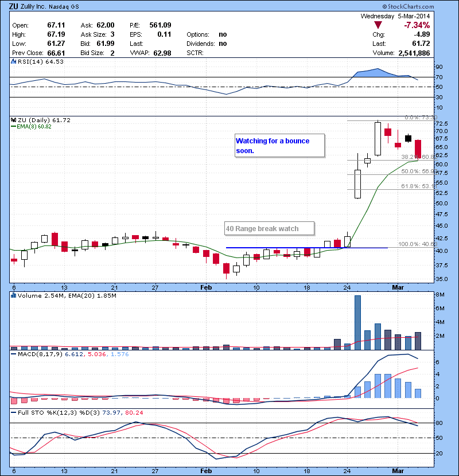Viewport: 459px width, 476px height.
Task: Click the blue horizontal resistance line at 40
Action: [307, 248]
